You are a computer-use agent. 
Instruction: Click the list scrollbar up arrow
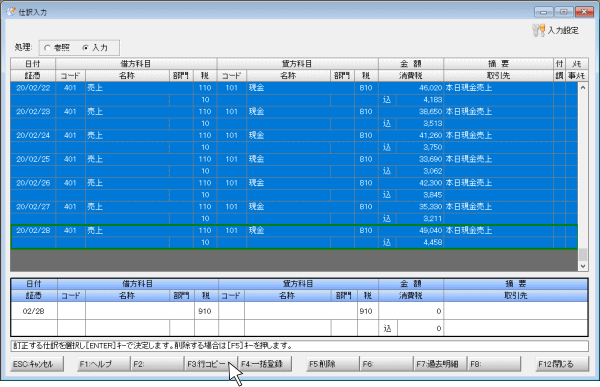583,88
